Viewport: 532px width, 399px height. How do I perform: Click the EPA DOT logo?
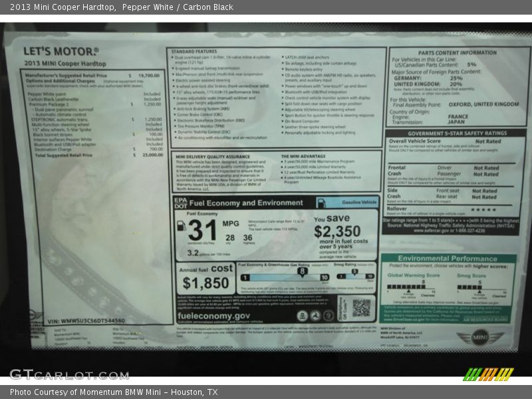(x=180, y=203)
